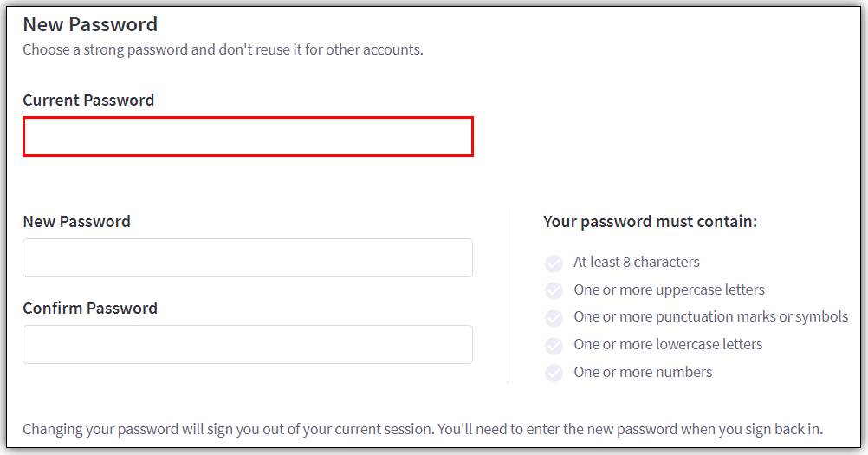The image size is (868, 455).
Task: Click the checkmark icon for uppercase letters requirement
Action: 554,291
